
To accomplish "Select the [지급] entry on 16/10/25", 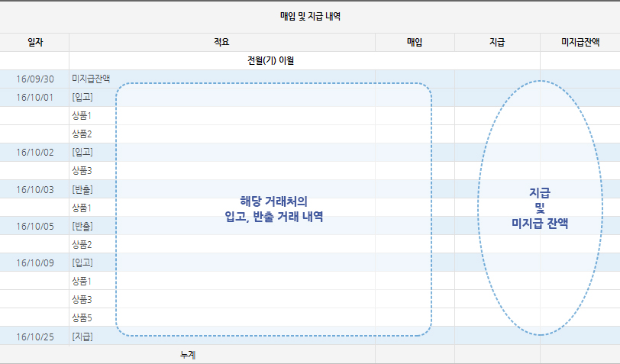I will [82, 337].
